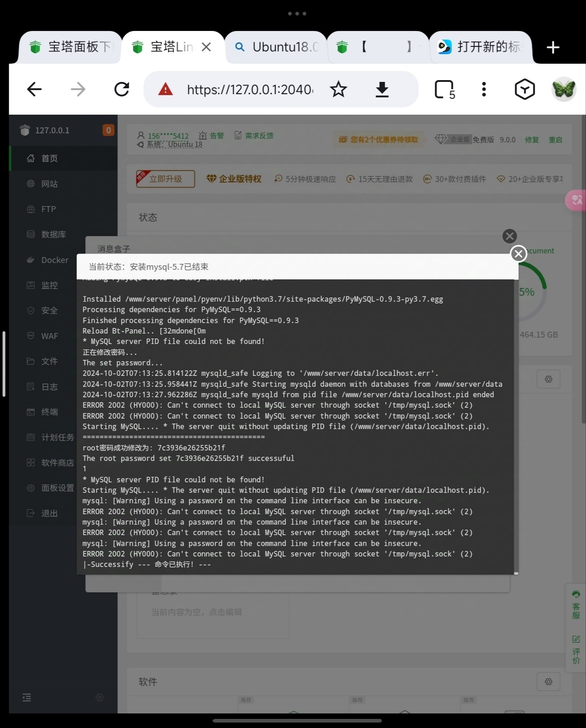Switch to the 【 】 tab
Viewport: 586px width, 728px height.
coord(378,47)
